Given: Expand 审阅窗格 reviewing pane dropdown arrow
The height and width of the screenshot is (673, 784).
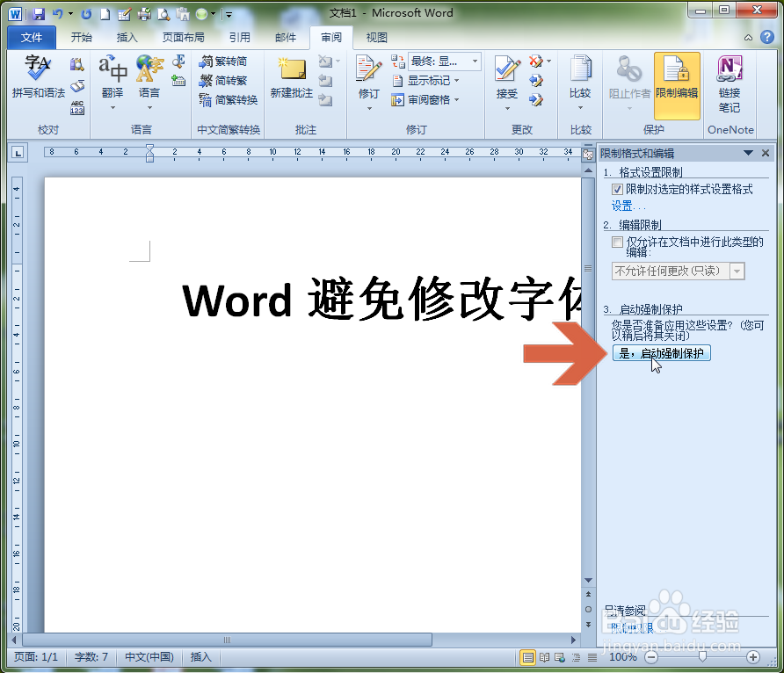Looking at the screenshot, I should tap(456, 100).
